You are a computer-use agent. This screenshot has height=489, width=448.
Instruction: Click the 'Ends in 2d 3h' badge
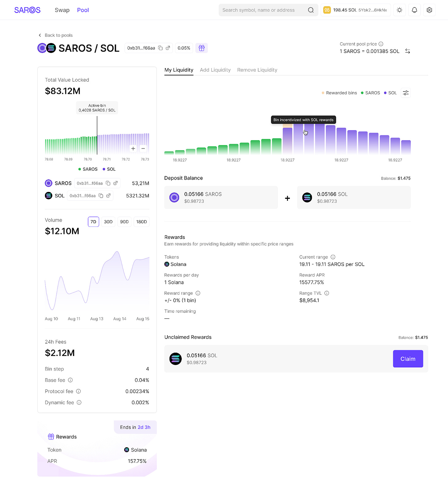(x=135, y=427)
